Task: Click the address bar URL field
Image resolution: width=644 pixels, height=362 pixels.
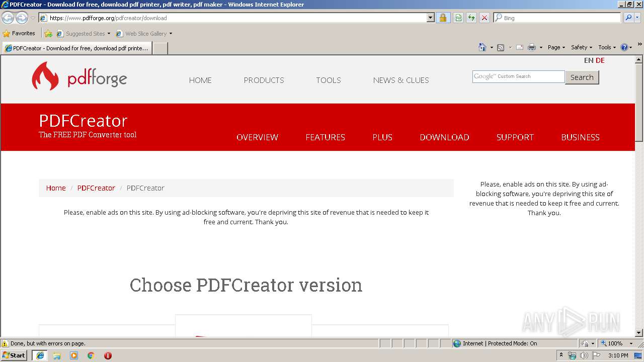Action: click(236, 18)
